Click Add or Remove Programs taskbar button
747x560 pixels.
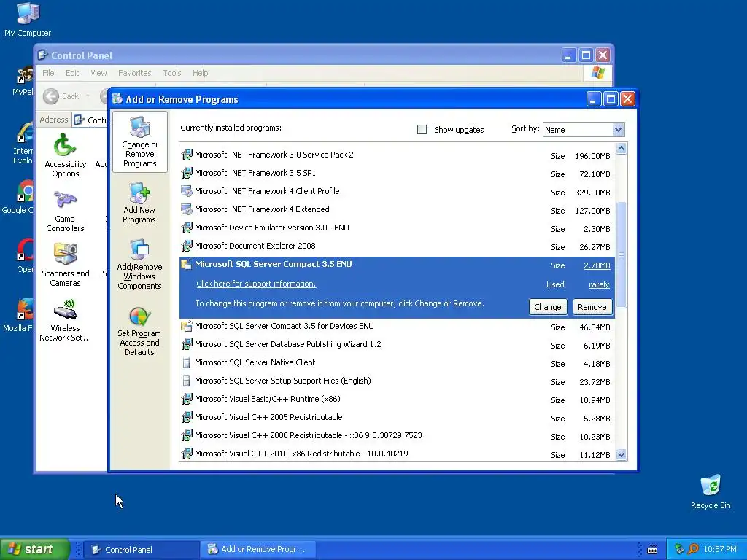258,550
